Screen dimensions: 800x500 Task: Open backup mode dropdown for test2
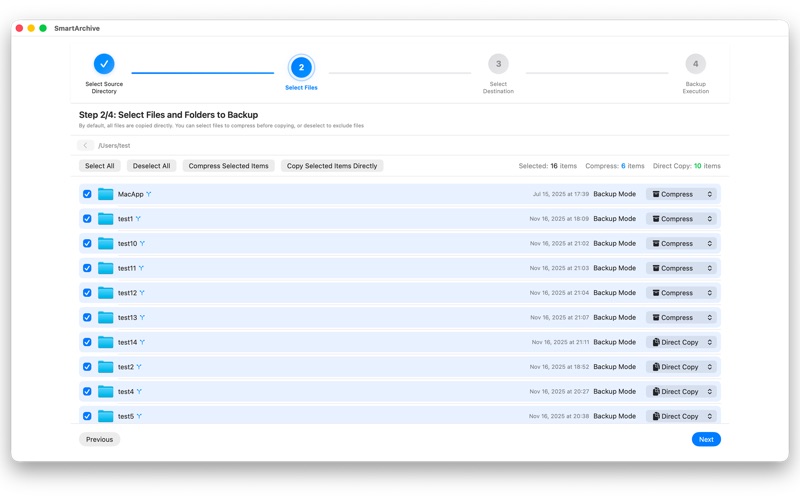tap(682, 367)
